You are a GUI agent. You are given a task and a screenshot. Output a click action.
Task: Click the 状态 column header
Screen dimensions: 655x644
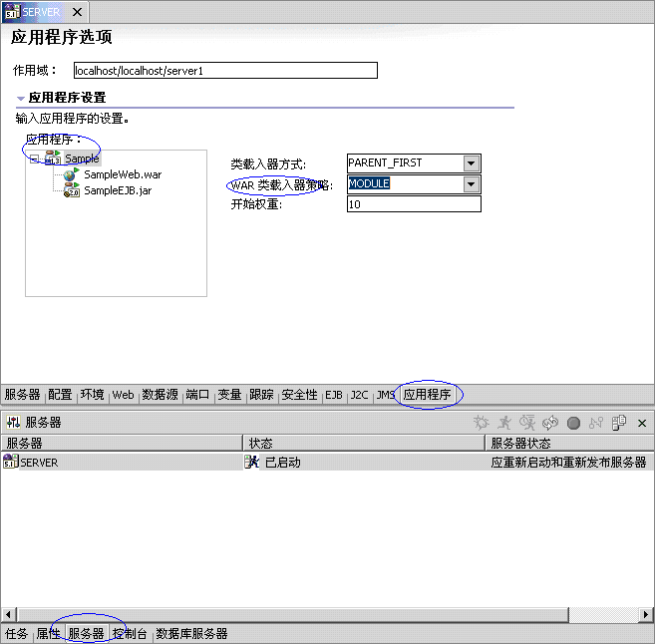coord(364,443)
